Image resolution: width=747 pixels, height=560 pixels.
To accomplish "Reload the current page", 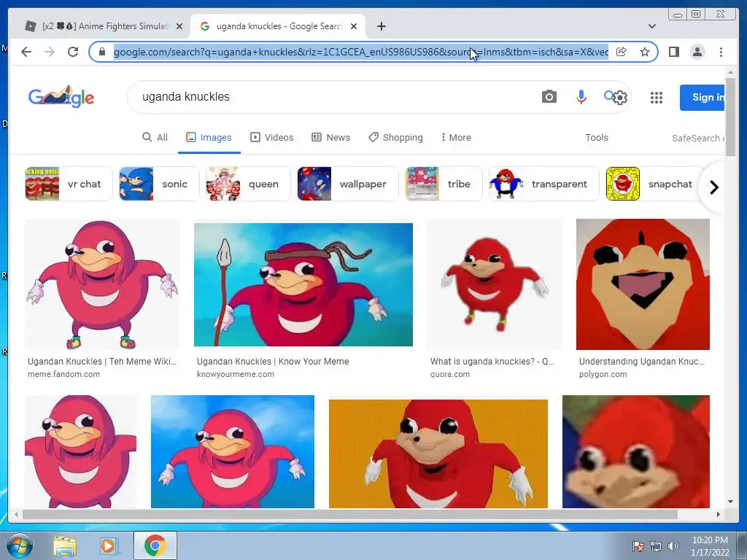I will (73, 52).
